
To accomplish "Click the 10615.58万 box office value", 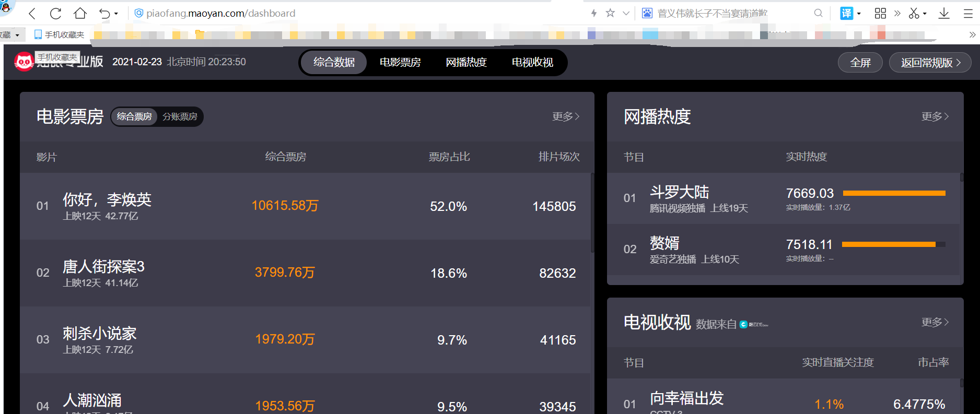I will point(285,206).
